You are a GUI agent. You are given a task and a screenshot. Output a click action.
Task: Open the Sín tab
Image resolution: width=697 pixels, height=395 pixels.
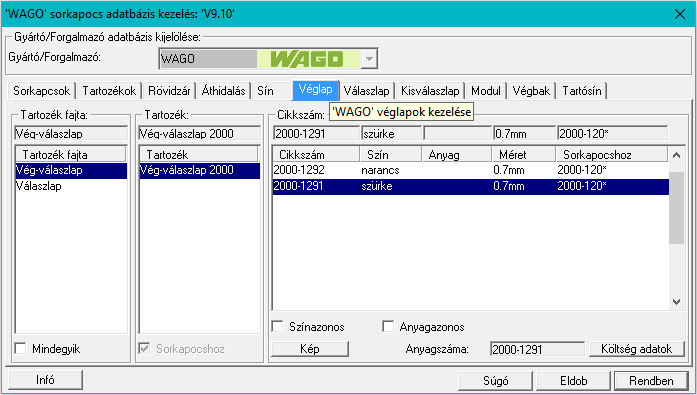[265, 91]
